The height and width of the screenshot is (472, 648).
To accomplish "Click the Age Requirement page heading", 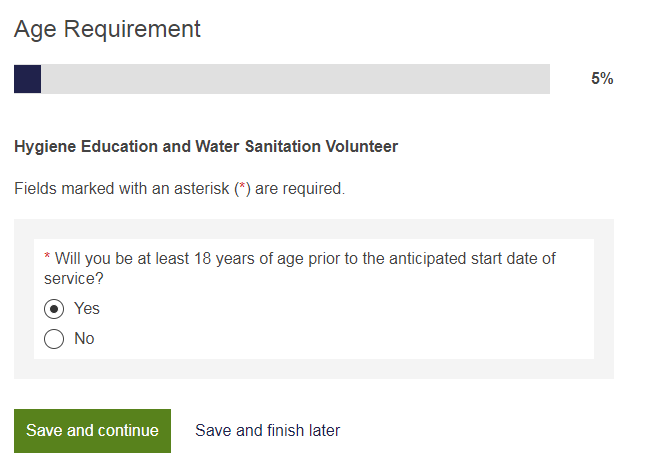I will tap(107, 29).
